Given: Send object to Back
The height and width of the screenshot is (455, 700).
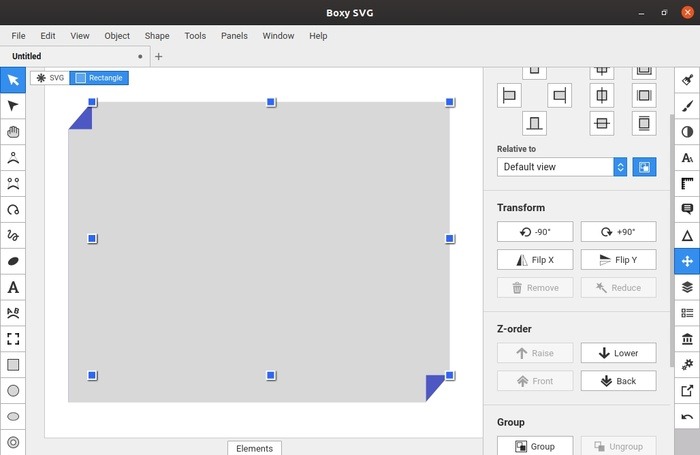Looking at the screenshot, I should (x=618, y=381).
